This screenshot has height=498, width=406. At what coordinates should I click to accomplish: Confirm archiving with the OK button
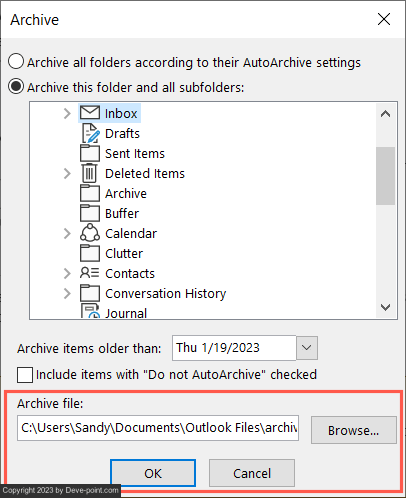click(153, 473)
